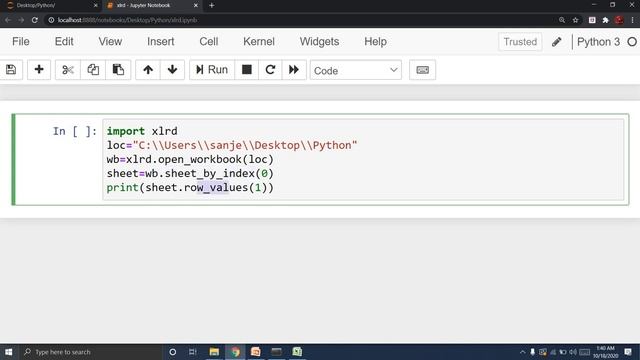The height and width of the screenshot is (360, 640).
Task: Move selected cell down arrow
Action: pyautogui.click(x=172, y=70)
